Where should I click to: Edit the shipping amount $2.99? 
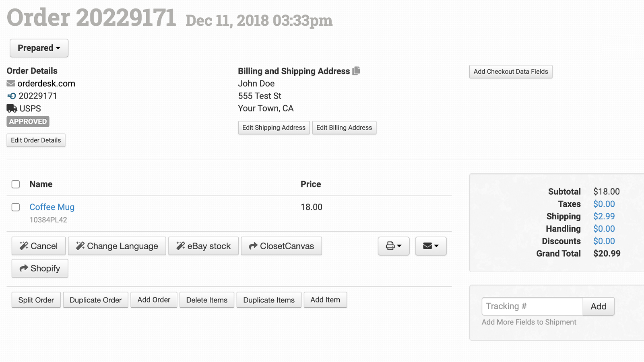click(x=604, y=216)
